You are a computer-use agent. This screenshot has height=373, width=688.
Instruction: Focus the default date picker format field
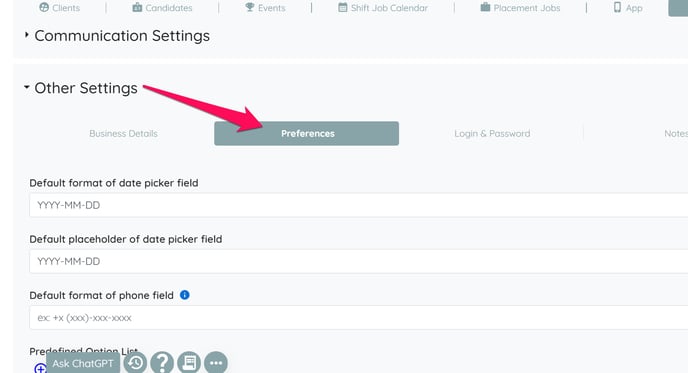click(x=358, y=205)
